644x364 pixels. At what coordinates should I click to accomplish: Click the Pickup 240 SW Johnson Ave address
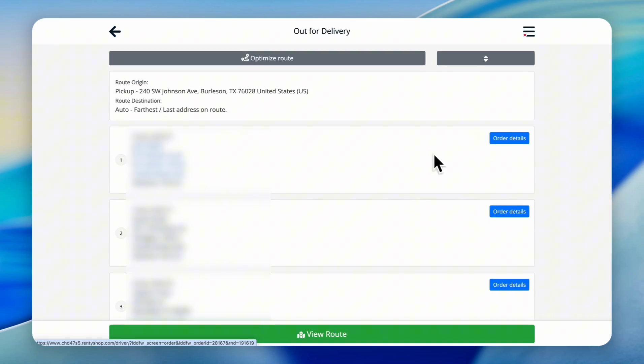pos(212,91)
